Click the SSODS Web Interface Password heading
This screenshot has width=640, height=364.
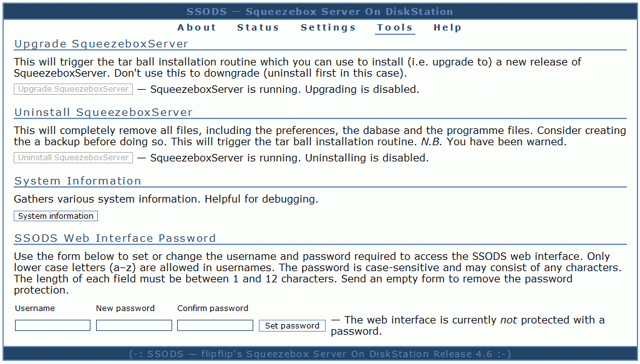[x=115, y=238]
